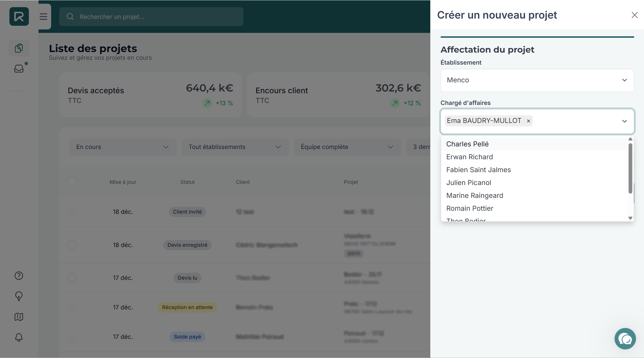Screen dimensions: 644x358
Task: Open the inbox tray sidebar icon
Action: tap(19, 69)
